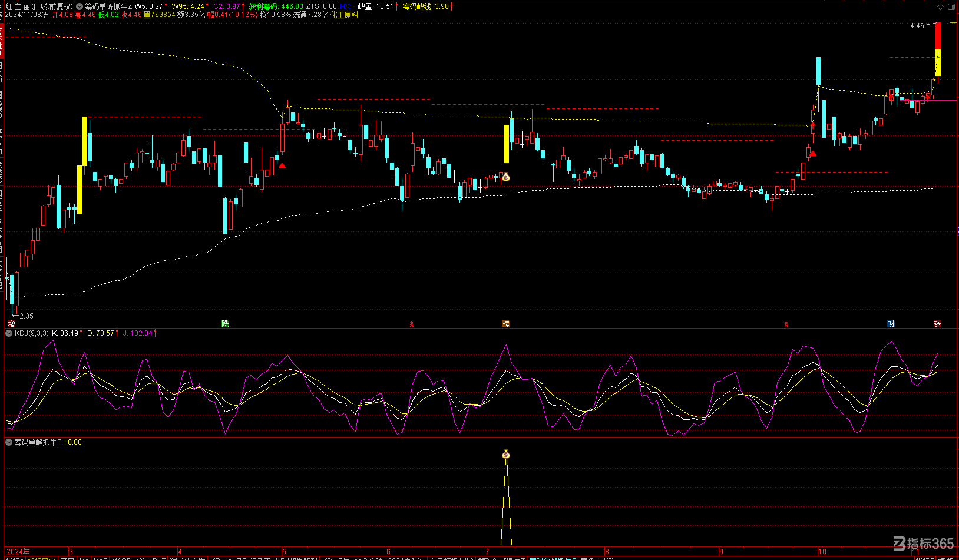
Task: Click the 换10.58% turnover value
Action: pyautogui.click(x=276, y=15)
